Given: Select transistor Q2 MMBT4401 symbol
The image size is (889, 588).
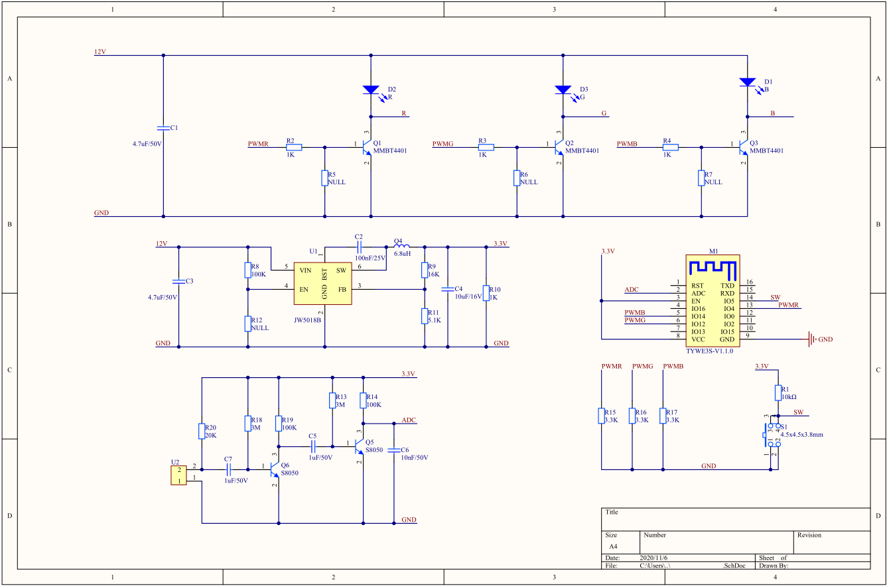Looking at the screenshot, I should [558, 147].
